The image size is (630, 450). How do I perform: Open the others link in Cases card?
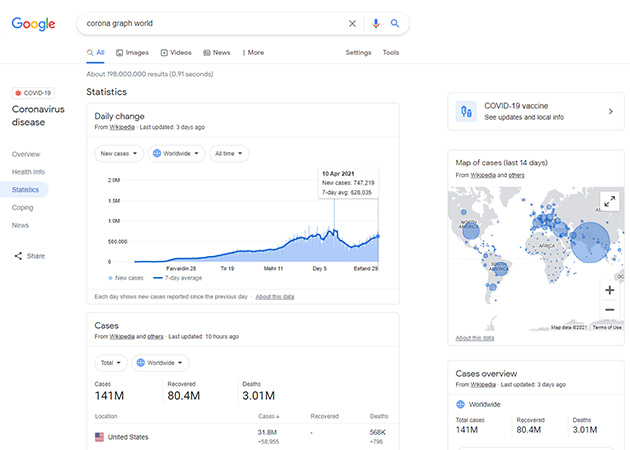pyautogui.click(x=155, y=336)
